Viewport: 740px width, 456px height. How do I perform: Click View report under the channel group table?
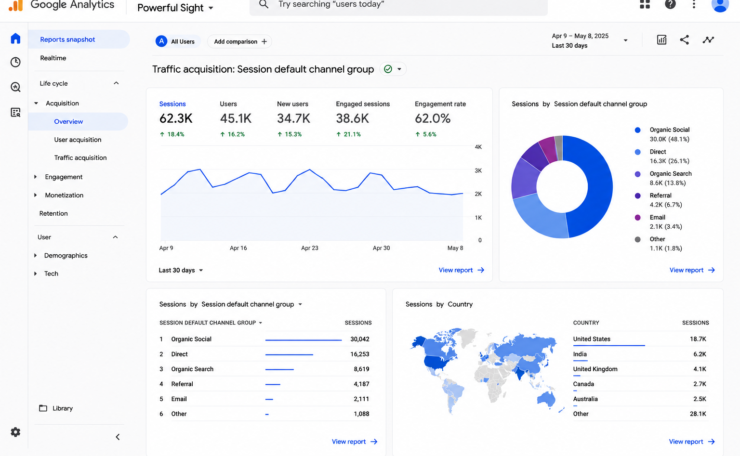[354, 441]
